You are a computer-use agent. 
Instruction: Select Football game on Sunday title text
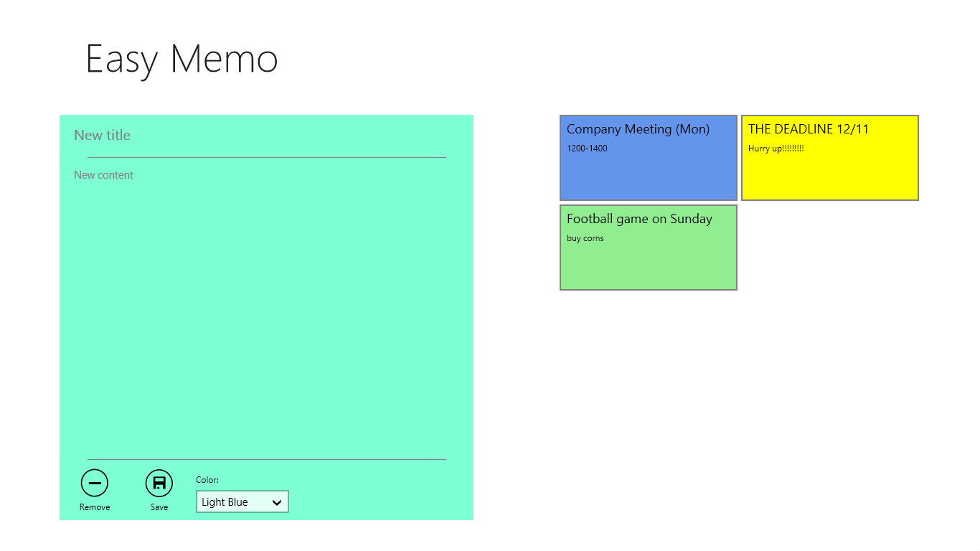pos(639,219)
